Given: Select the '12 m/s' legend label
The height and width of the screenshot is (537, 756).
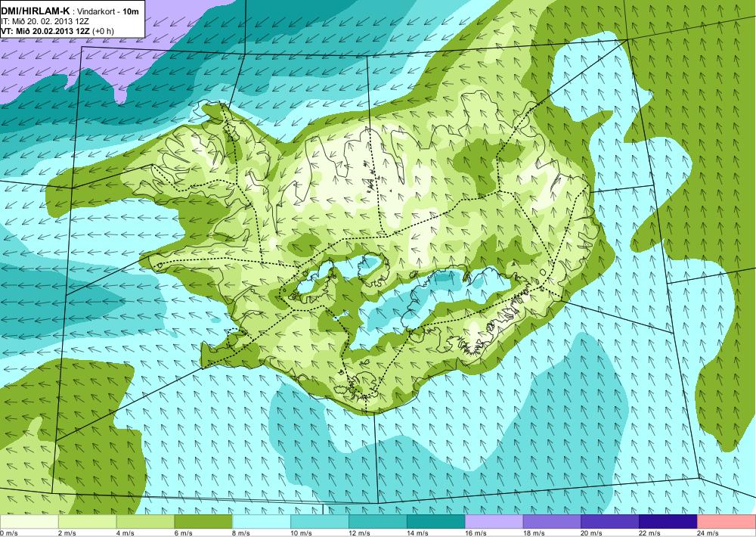Looking at the screenshot, I should pos(360,533).
